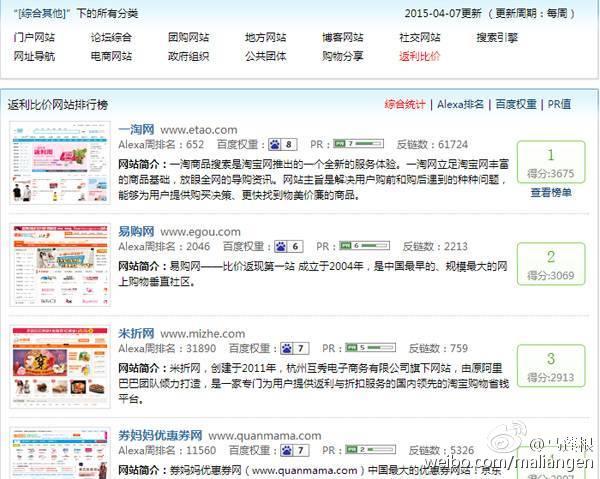This screenshot has width=600, height=479.
Task: Open the 返利比价 category
Action: pyautogui.click(x=420, y=56)
